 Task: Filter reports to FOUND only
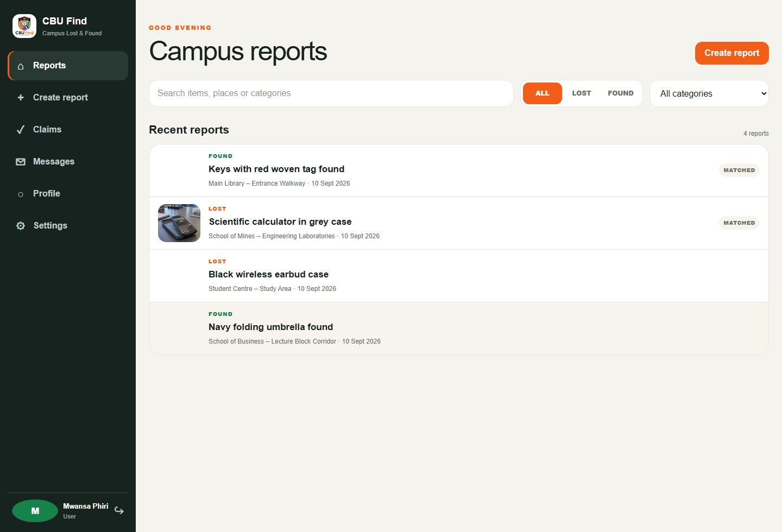[621, 93]
